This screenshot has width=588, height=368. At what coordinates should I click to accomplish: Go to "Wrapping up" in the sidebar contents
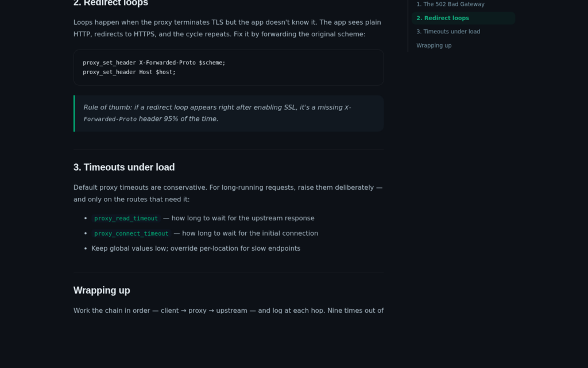[434, 45]
